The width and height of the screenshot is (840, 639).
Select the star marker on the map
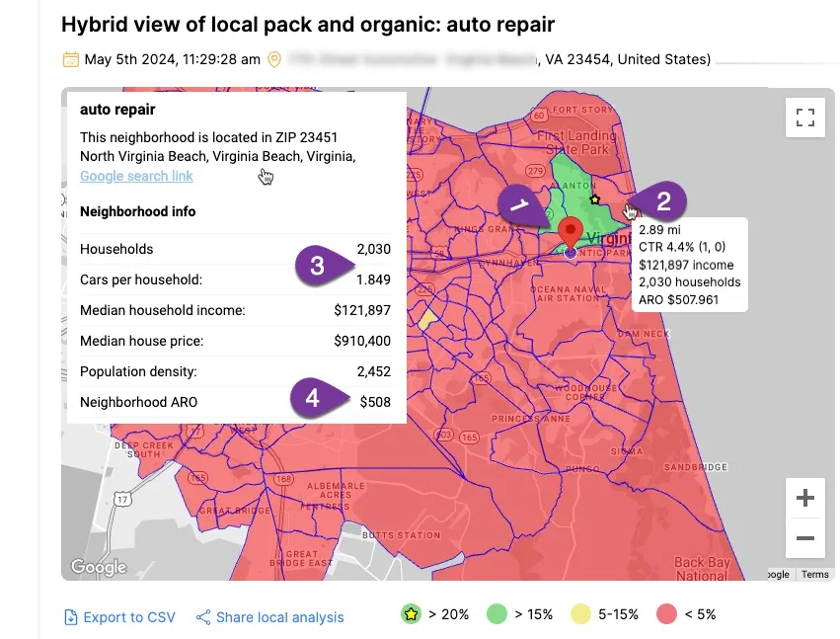[x=594, y=200]
